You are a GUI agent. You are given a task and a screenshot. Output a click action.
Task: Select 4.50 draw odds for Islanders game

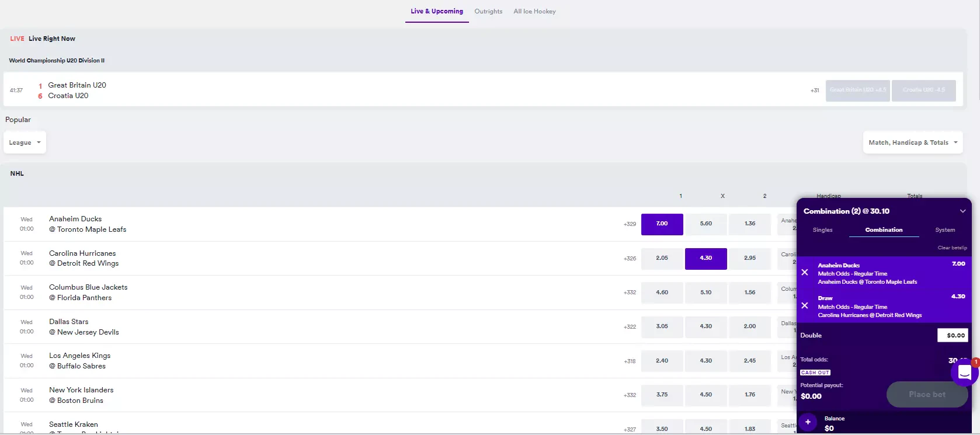[x=706, y=395]
